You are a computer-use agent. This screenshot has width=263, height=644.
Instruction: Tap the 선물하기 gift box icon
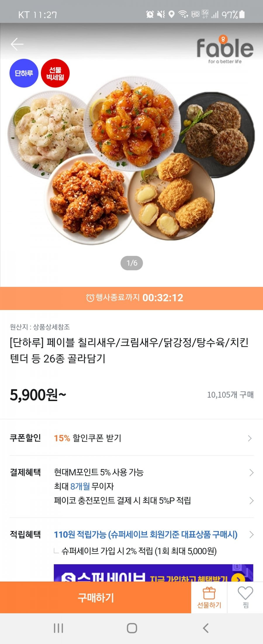click(x=209, y=593)
